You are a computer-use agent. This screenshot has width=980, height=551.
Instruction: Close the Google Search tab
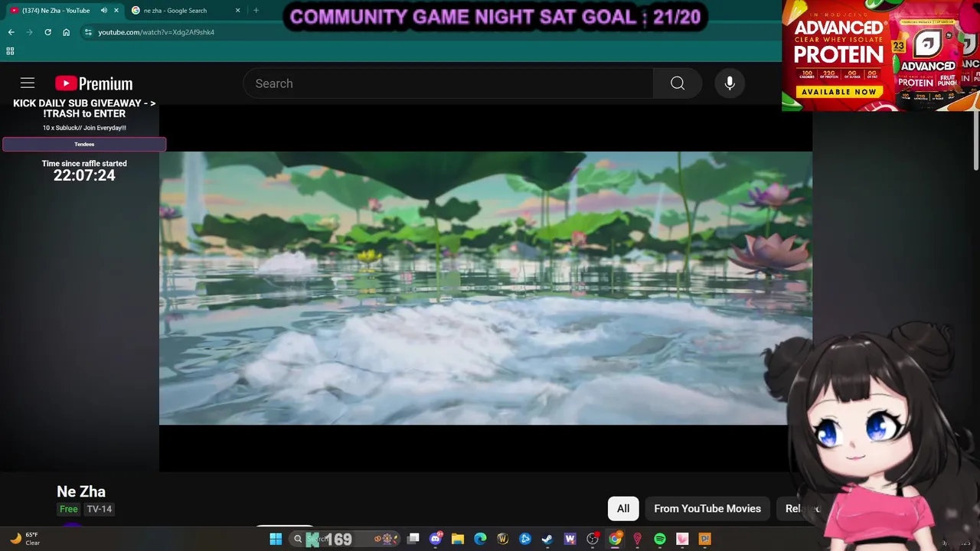tap(237, 11)
